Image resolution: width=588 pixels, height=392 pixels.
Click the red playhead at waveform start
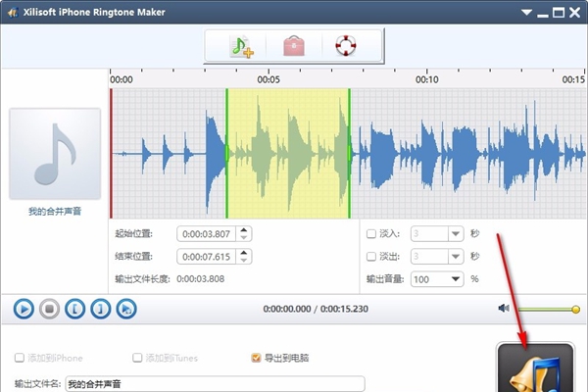(111, 154)
